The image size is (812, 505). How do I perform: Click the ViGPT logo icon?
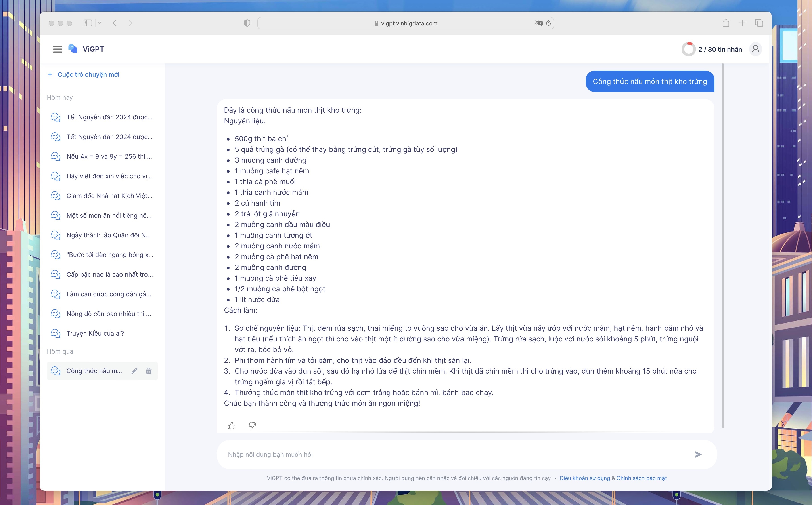click(73, 49)
